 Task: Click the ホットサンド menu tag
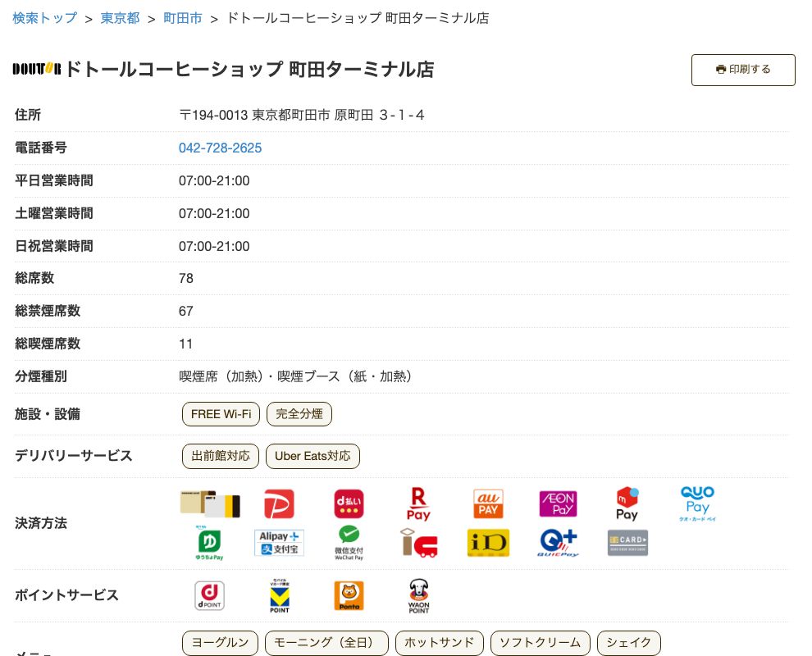click(x=439, y=643)
